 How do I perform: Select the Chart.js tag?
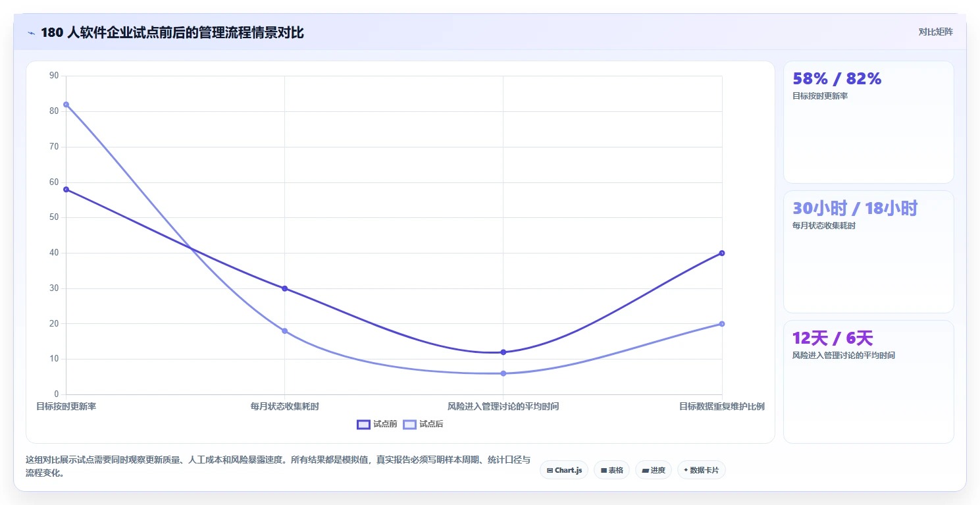click(x=564, y=470)
